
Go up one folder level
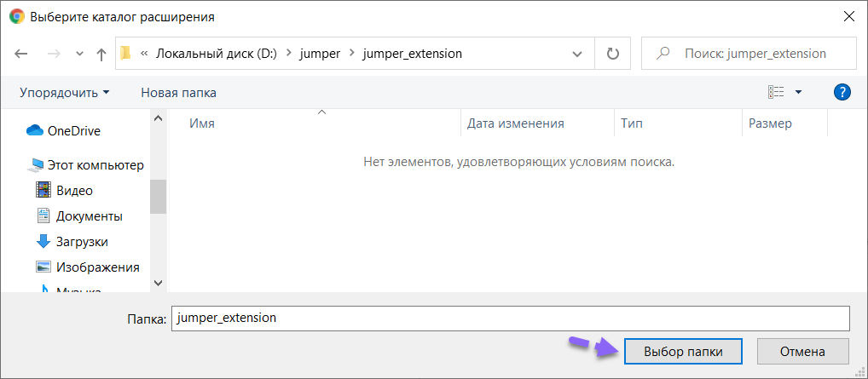[101, 54]
